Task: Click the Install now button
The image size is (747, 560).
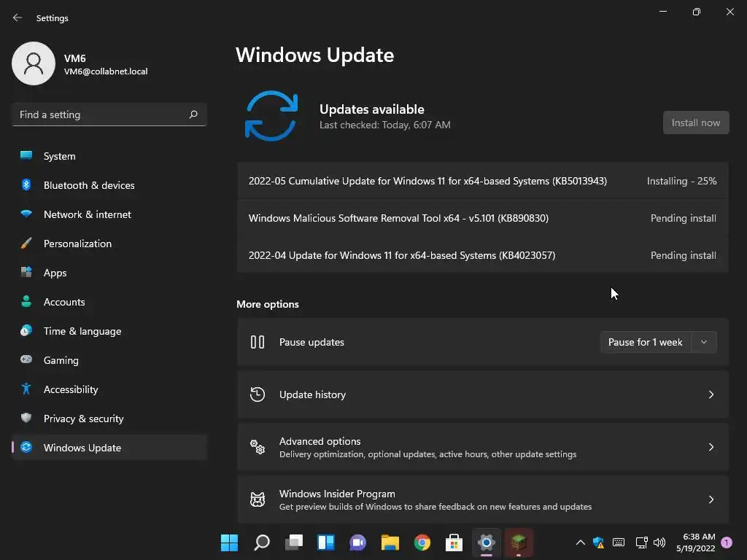Action: (x=695, y=122)
